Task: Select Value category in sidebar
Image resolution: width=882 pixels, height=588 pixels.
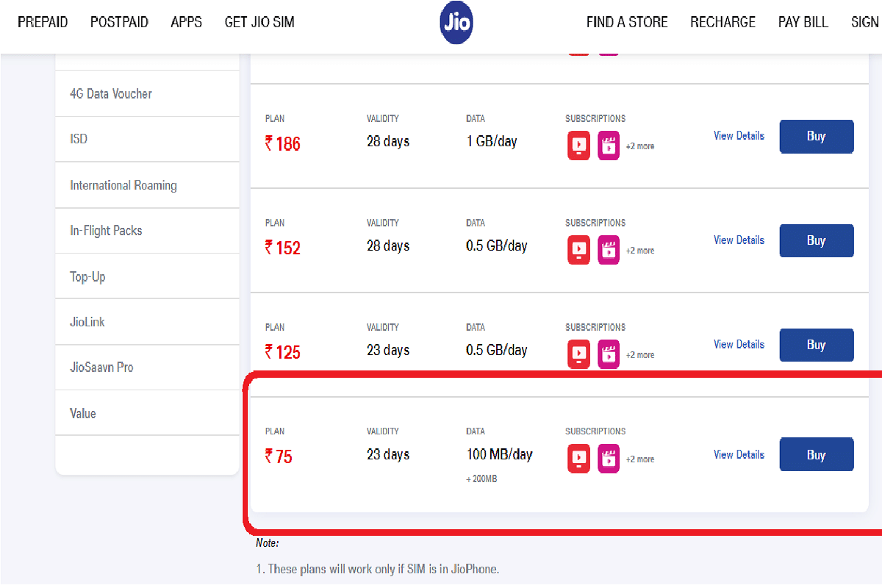Action: click(x=147, y=413)
